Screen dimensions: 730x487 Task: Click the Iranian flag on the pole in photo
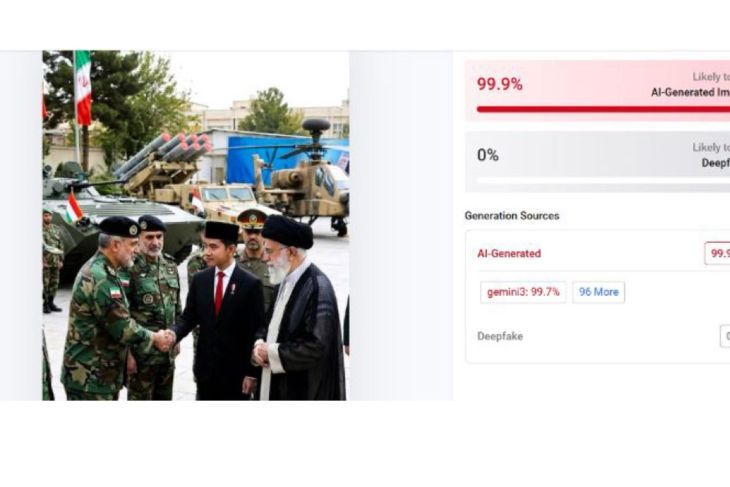coord(83,88)
